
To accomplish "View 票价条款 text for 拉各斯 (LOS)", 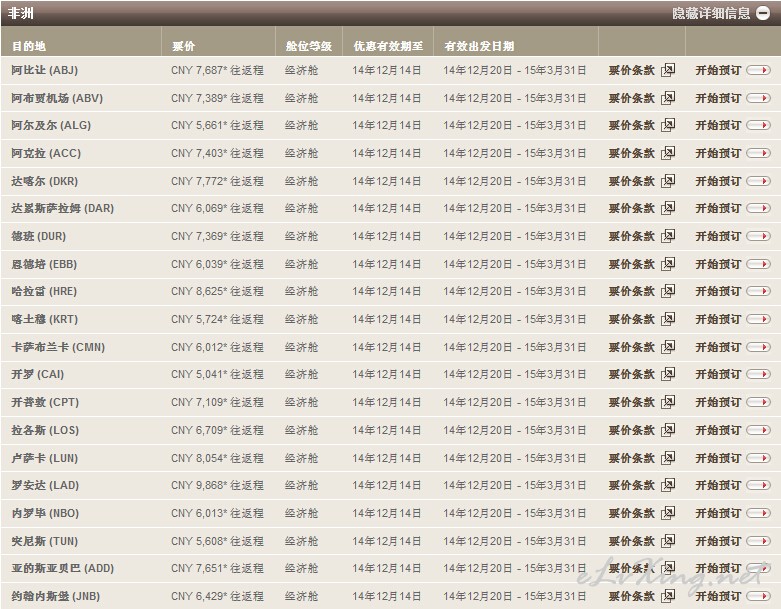I will 632,430.
